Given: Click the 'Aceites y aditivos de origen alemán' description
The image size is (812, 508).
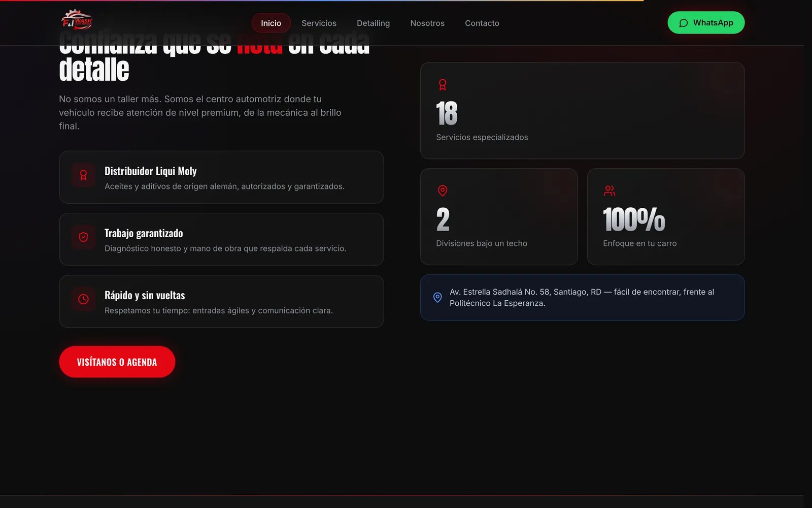Looking at the screenshot, I should point(224,186).
